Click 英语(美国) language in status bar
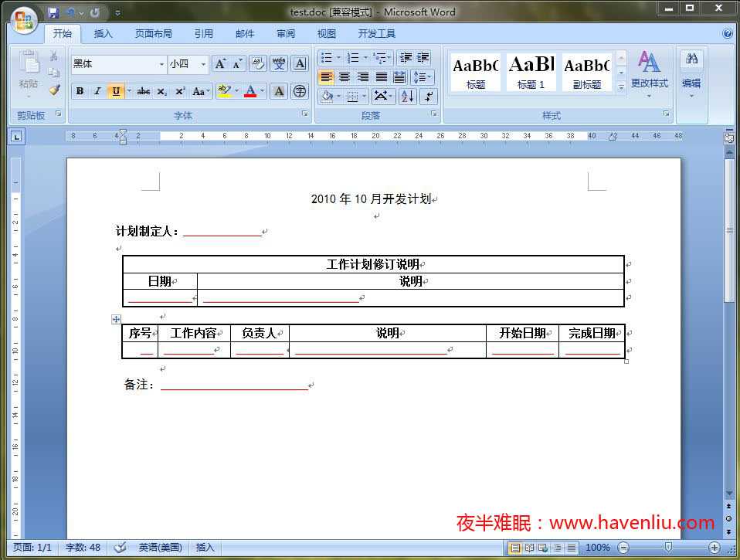 click(x=160, y=548)
